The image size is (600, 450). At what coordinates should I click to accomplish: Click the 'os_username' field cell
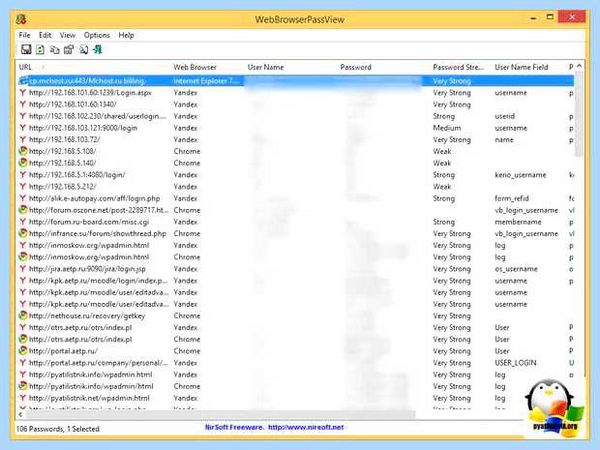pyautogui.click(x=516, y=269)
